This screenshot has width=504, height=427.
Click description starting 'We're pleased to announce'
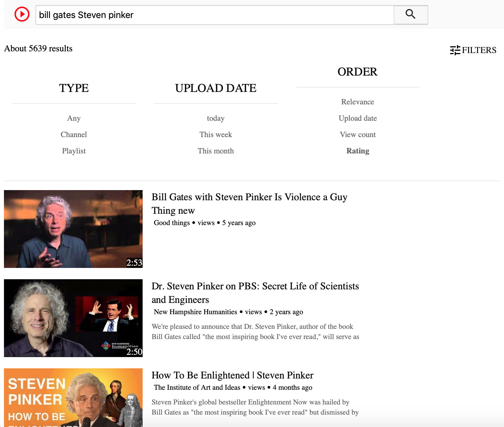point(255,332)
